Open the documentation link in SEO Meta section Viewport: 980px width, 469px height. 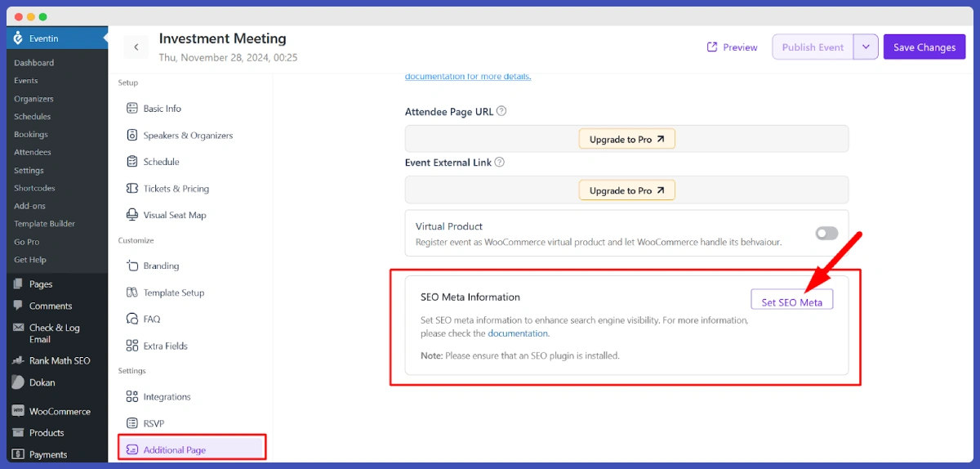pos(518,333)
